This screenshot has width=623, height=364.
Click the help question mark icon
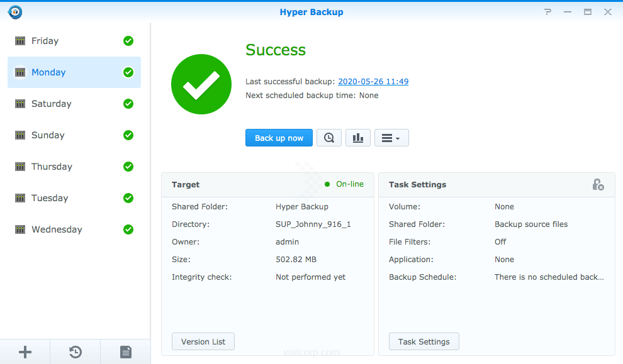coord(548,12)
